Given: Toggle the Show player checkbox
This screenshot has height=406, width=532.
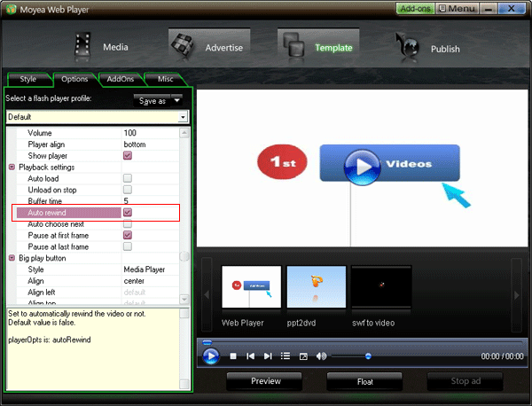Looking at the screenshot, I should (x=128, y=156).
